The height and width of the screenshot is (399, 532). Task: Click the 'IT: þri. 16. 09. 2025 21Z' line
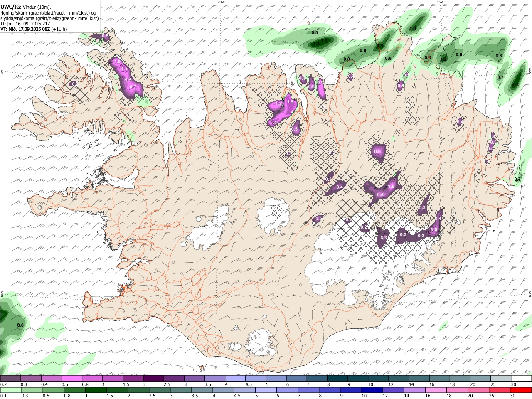(x=26, y=24)
